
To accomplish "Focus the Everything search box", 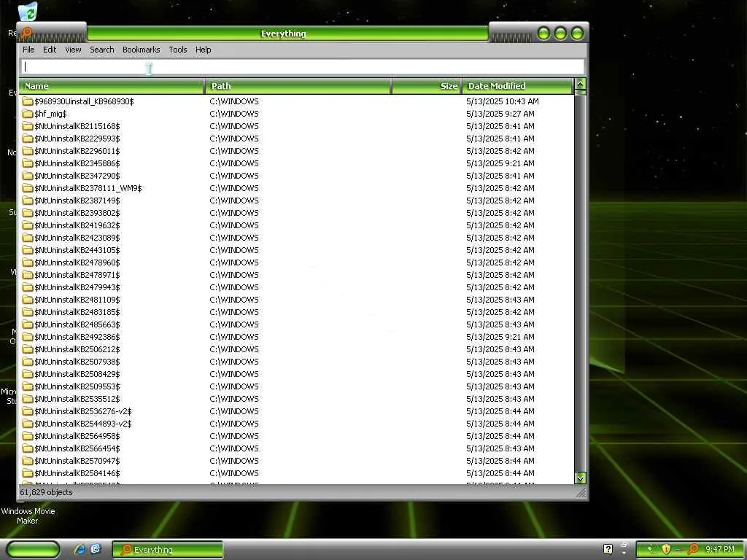I will [x=302, y=66].
